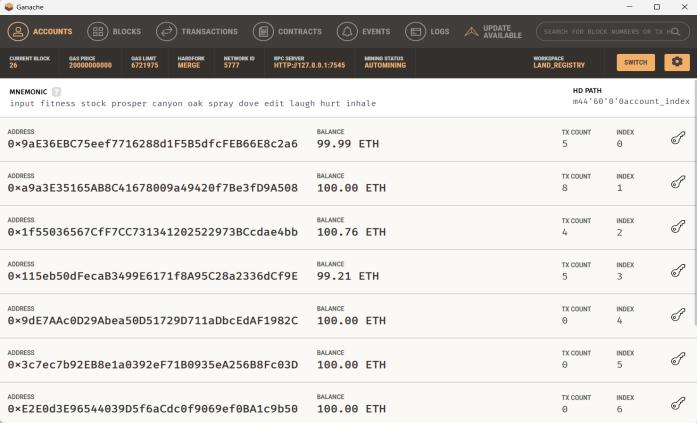Select address 0x9aE36EBC75eef7716288d1F5B5dfcFEB66E8c2a6
This screenshot has width=697, height=423.
pos(152,144)
